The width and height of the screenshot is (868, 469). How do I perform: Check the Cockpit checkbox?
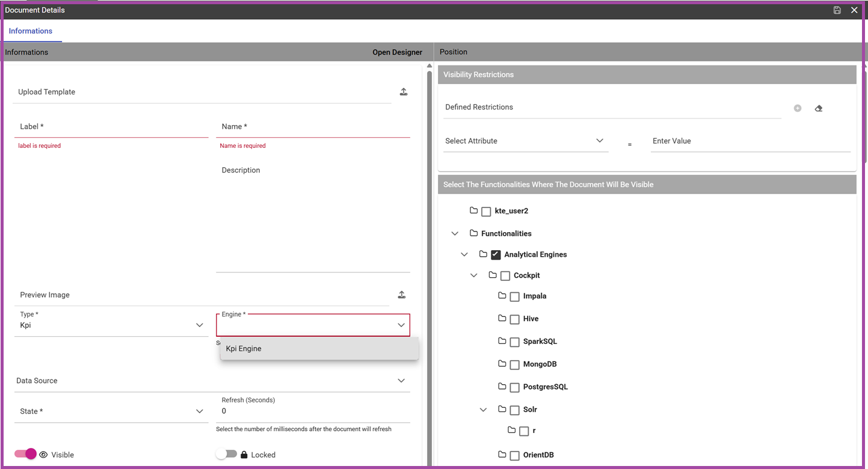point(505,276)
